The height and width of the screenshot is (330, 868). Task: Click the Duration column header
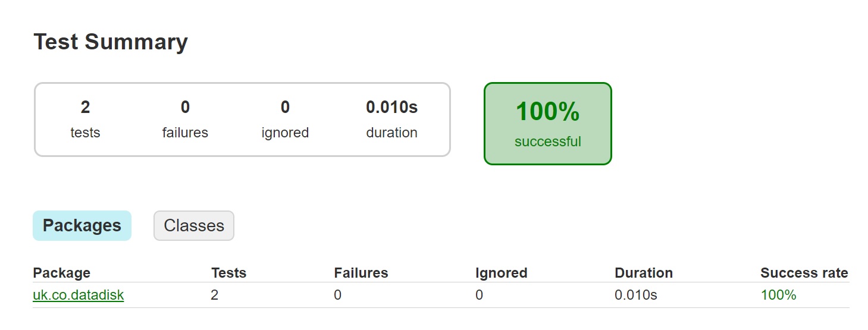(x=644, y=273)
